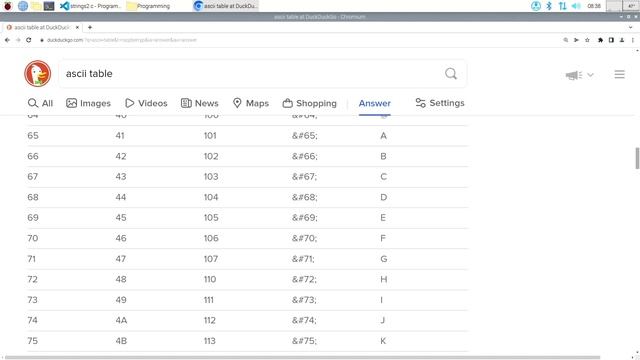Viewport: 640px width, 360px height.
Task: Launch the web browser globe icon
Action: pyautogui.click(x=22, y=6)
